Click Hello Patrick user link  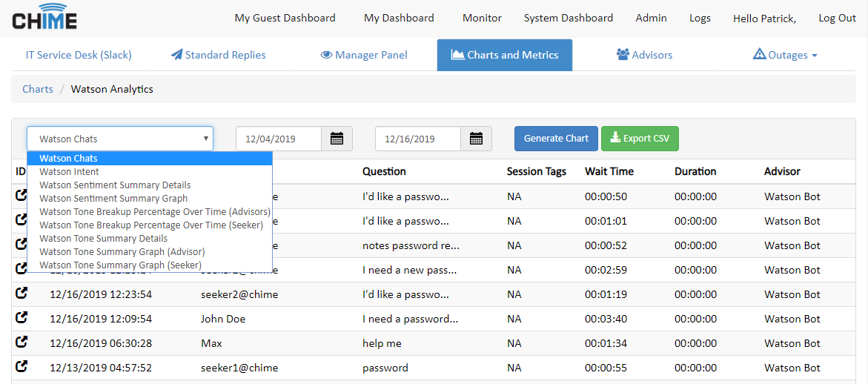coord(764,19)
